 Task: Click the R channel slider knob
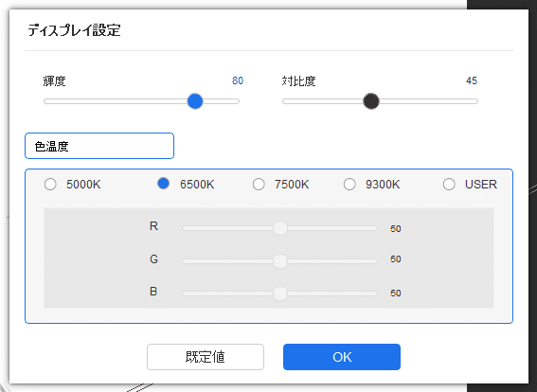click(x=280, y=228)
